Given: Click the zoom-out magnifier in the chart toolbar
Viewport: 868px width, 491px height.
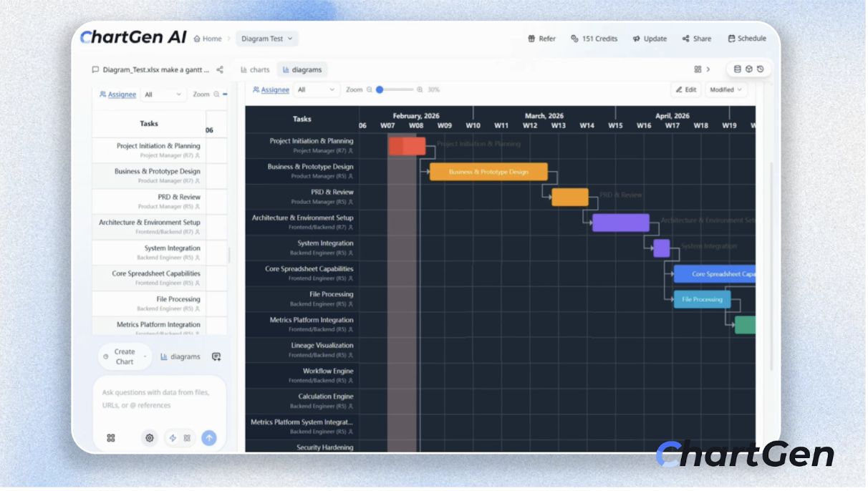Looking at the screenshot, I should 370,90.
